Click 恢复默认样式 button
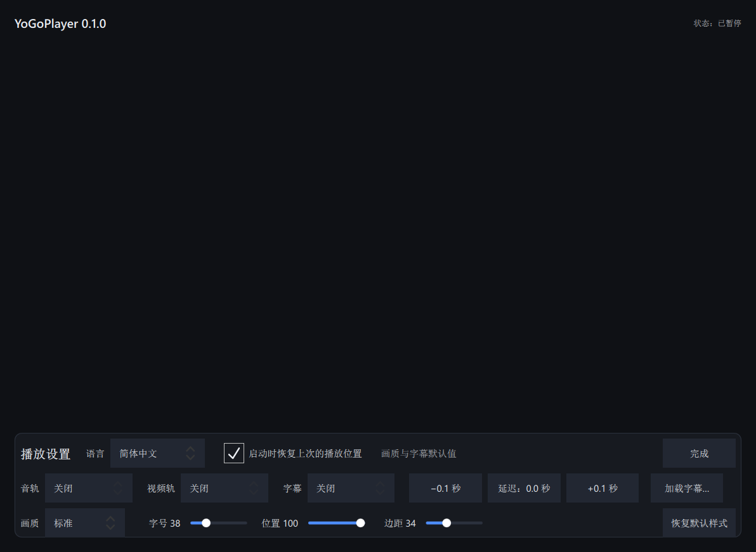This screenshot has width=756, height=552. click(x=699, y=523)
